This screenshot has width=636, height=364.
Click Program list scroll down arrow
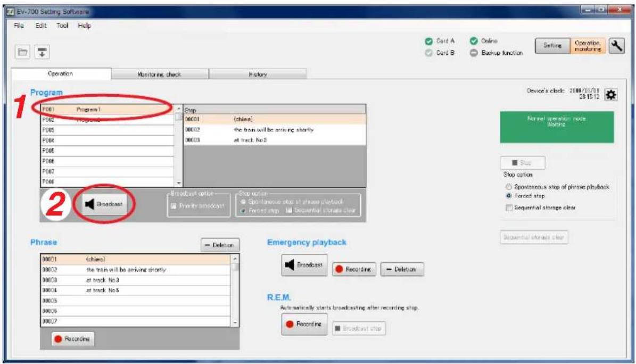click(x=178, y=183)
